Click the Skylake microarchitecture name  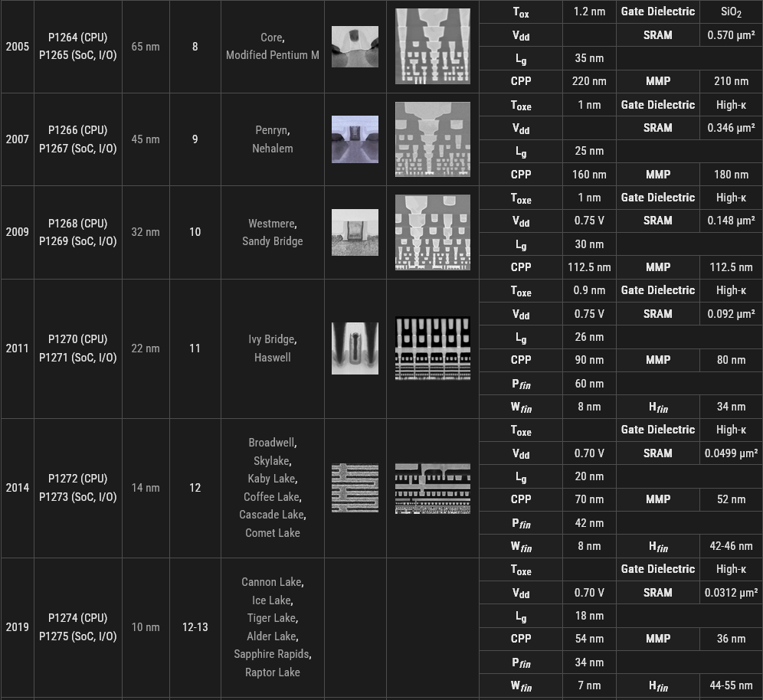pos(272,460)
